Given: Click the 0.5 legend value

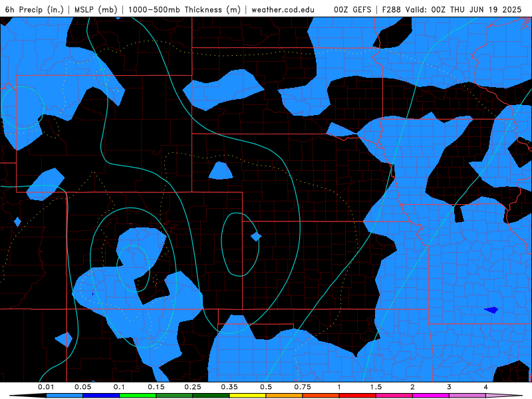Looking at the screenshot, I should click(266, 387).
